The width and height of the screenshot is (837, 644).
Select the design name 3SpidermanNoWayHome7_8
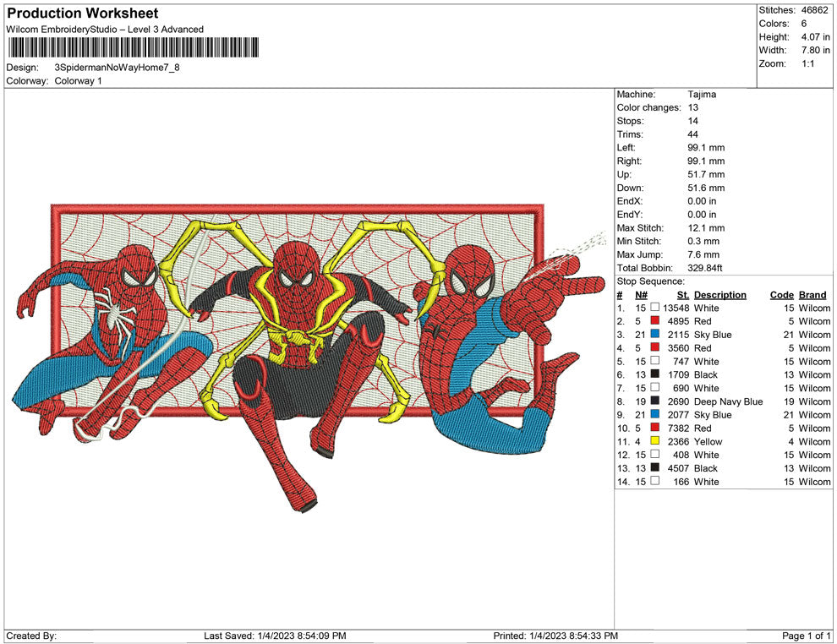(x=117, y=67)
